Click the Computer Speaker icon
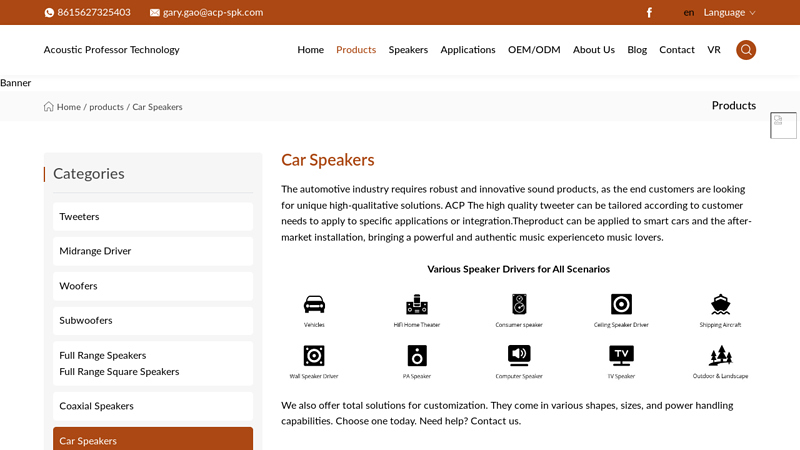Screen dimensions: 800x450 pyautogui.click(x=519, y=356)
